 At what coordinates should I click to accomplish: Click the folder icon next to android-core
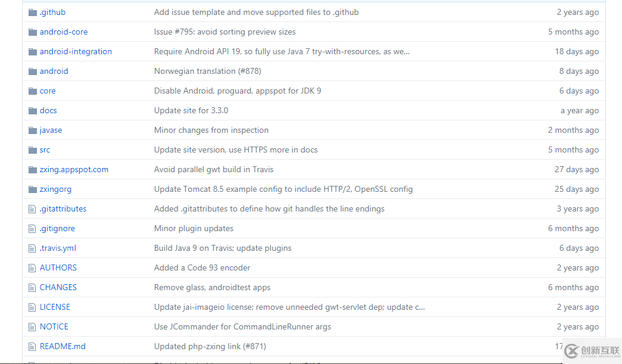pyautogui.click(x=33, y=32)
